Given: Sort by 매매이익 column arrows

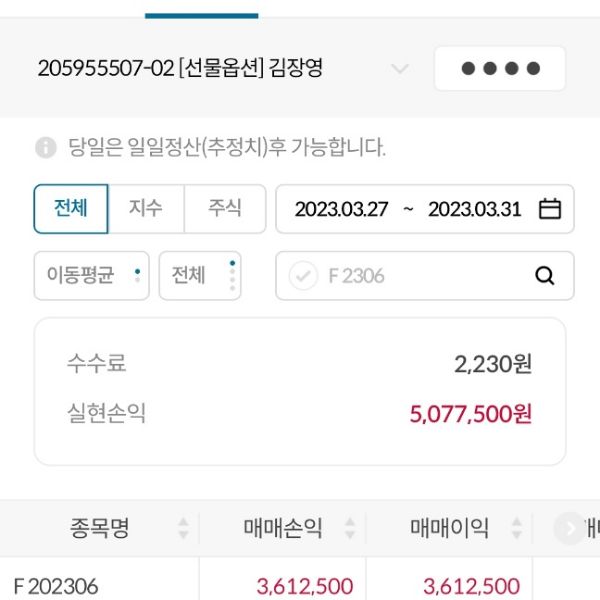Looking at the screenshot, I should click(x=516, y=528).
